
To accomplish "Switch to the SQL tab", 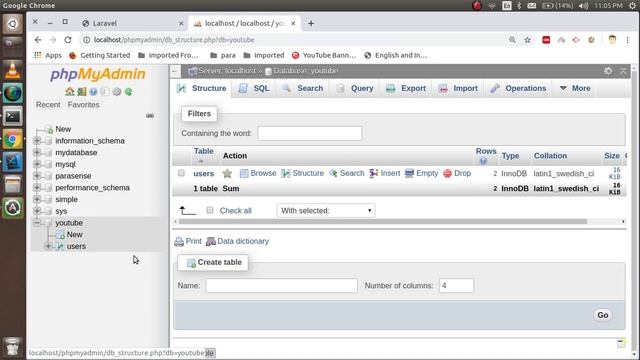I will click(254, 88).
